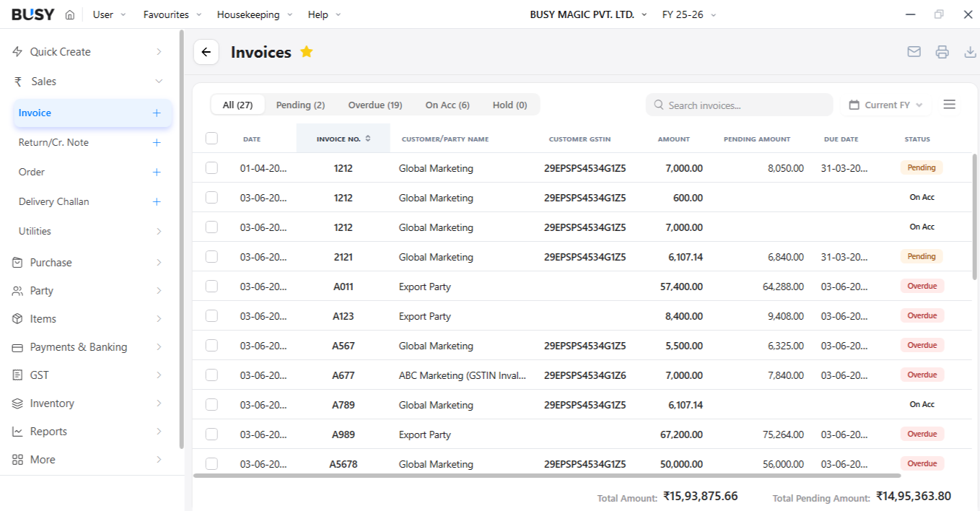The width and height of the screenshot is (980, 511).
Task: Open the User dropdown menu
Action: coord(109,14)
